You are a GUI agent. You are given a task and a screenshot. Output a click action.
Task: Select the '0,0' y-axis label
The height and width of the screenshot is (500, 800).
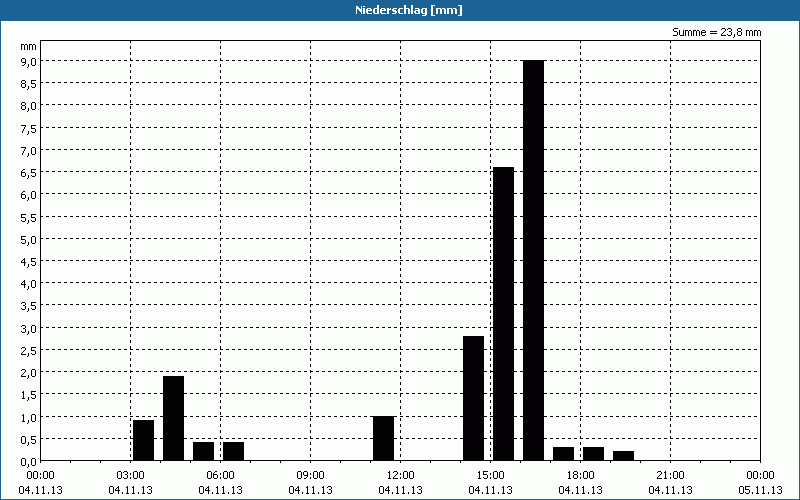(29, 462)
